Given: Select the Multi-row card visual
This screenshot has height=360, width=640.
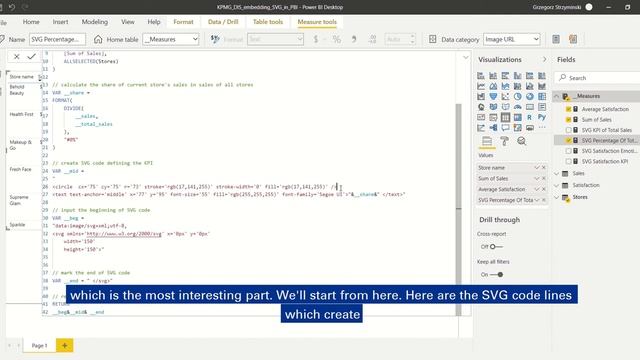Looking at the screenshot, I should (542, 107).
